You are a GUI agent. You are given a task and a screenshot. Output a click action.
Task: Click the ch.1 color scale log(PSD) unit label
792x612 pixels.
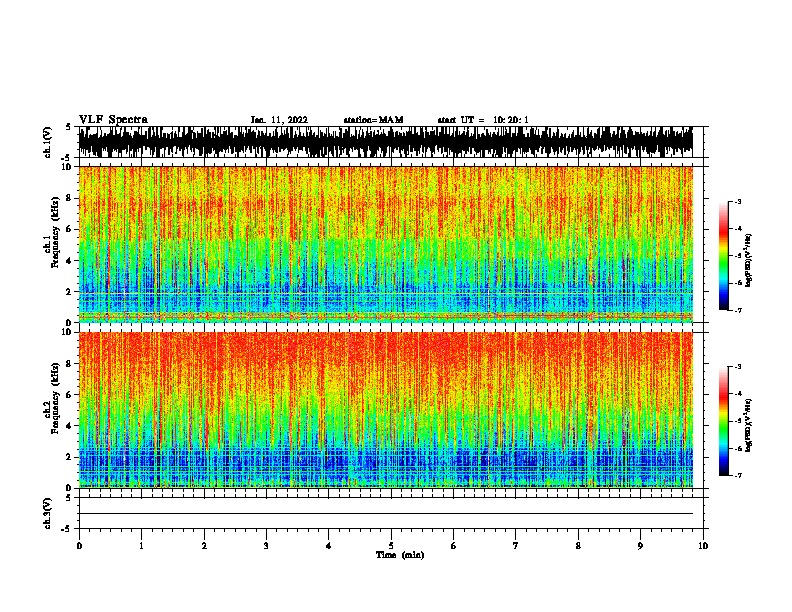tap(749, 260)
